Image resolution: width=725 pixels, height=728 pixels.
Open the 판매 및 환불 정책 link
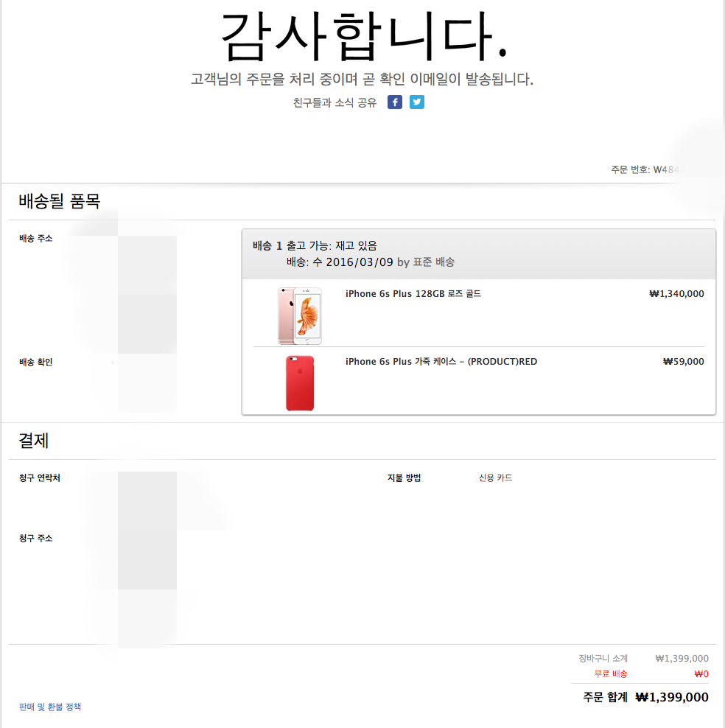[x=50, y=707]
